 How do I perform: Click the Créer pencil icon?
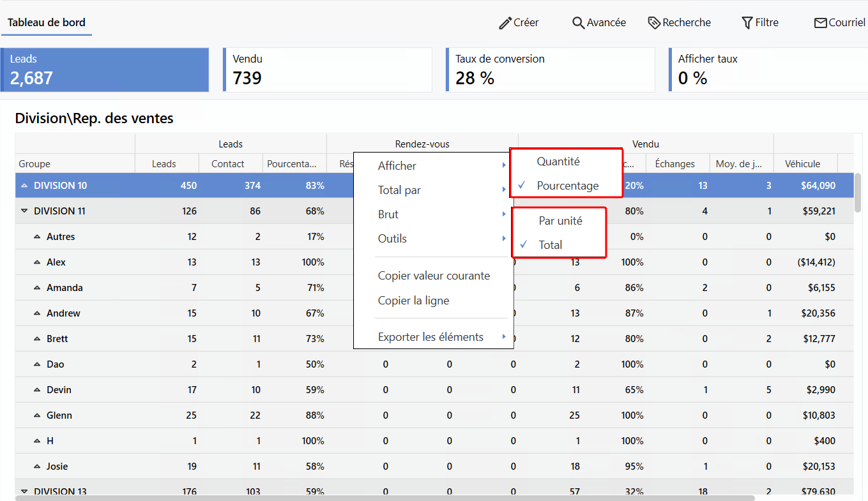point(505,23)
